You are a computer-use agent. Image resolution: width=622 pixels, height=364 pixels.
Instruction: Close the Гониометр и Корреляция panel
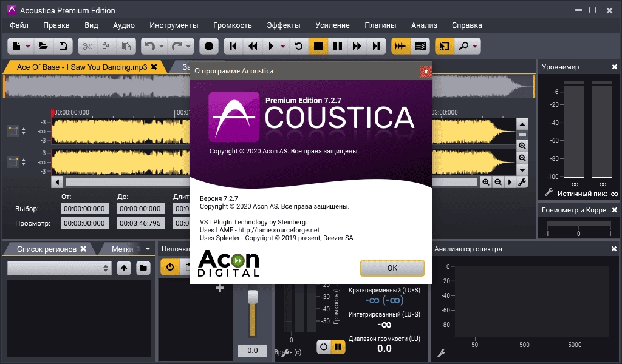pyautogui.click(x=615, y=210)
